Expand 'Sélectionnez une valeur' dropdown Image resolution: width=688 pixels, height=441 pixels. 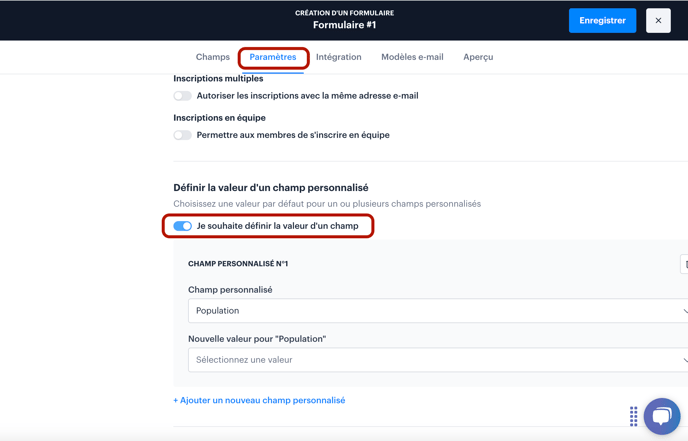pyautogui.click(x=438, y=360)
